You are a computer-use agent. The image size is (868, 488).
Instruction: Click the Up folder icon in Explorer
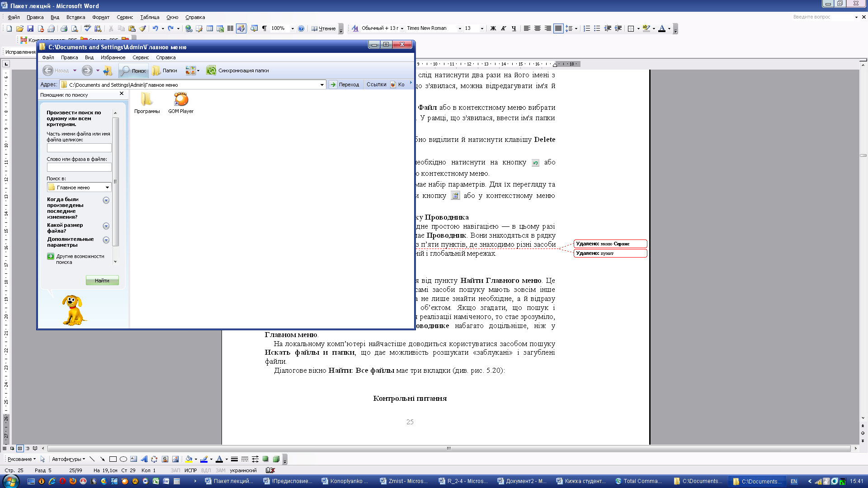pos(108,70)
